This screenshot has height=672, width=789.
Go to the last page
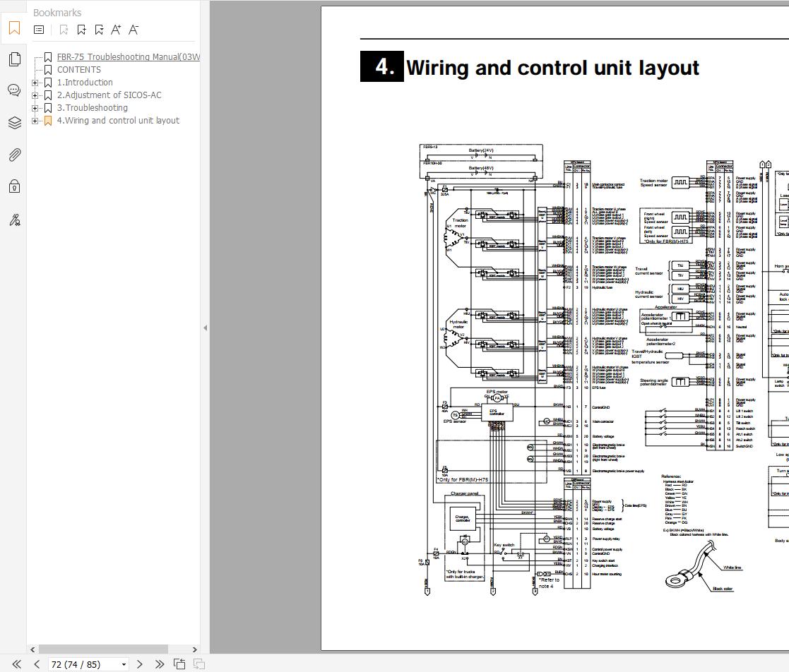tap(160, 664)
